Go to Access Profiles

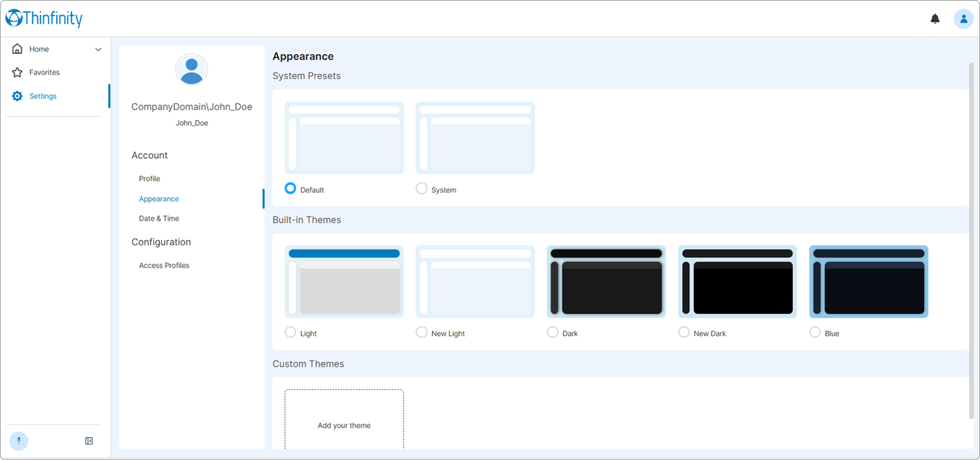(x=164, y=265)
